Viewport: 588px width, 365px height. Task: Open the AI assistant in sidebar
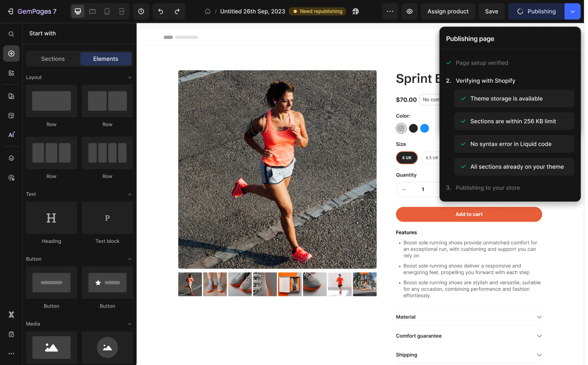coord(11,135)
